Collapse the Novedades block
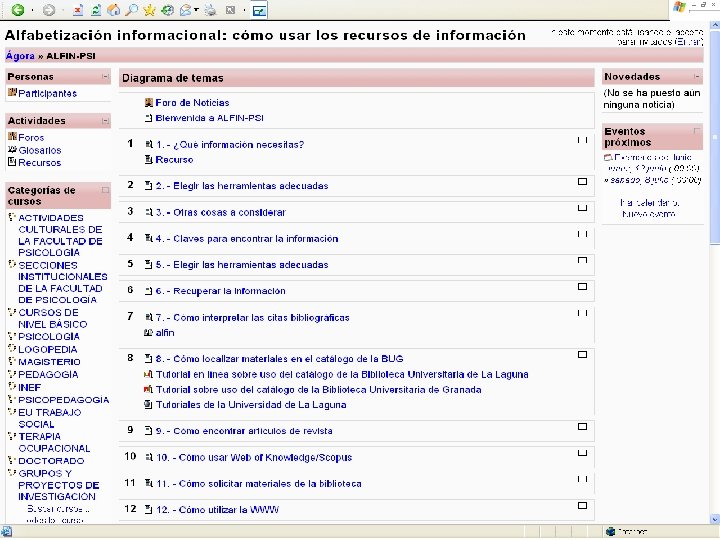The image size is (720, 540). pyautogui.click(x=697, y=76)
